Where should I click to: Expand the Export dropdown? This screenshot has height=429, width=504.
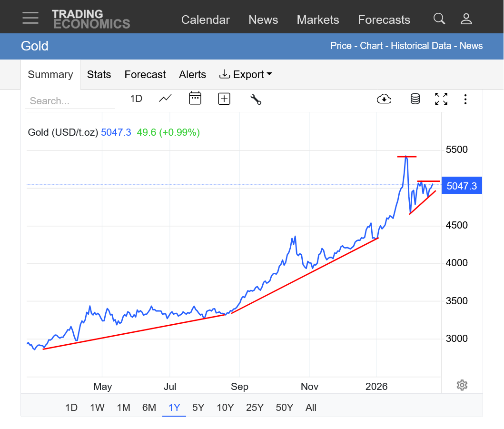246,74
